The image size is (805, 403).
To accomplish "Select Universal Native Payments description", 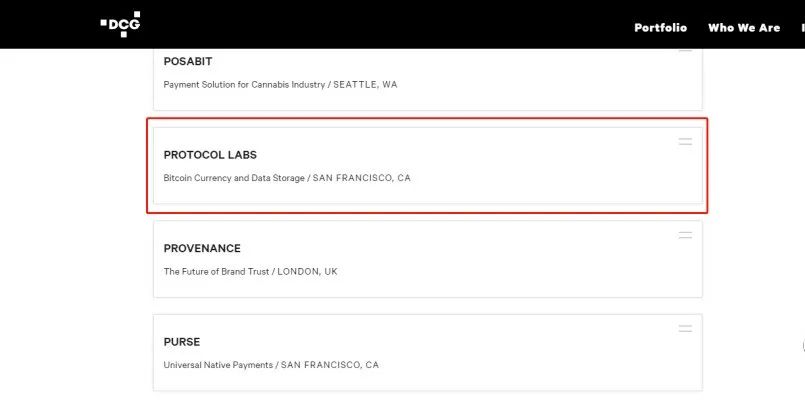I will pos(218,364).
